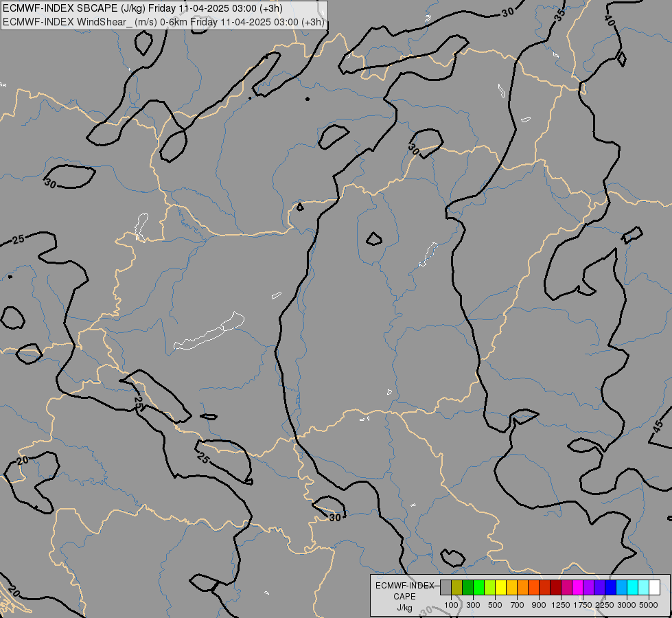Click the 300 value under the legend

point(473,605)
